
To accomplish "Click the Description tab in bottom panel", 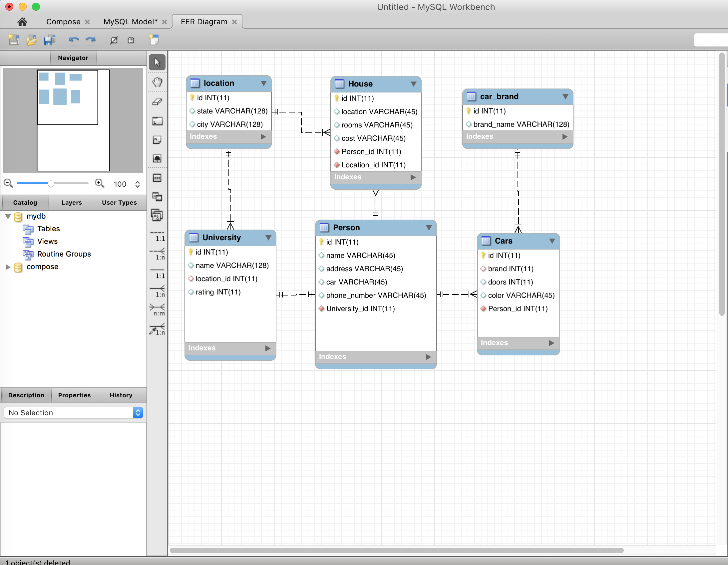I will pos(26,395).
